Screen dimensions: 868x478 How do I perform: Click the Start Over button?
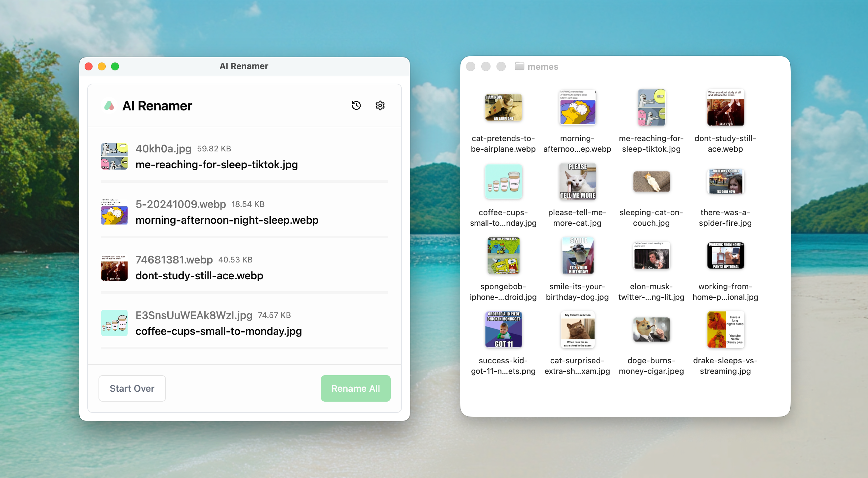(132, 388)
